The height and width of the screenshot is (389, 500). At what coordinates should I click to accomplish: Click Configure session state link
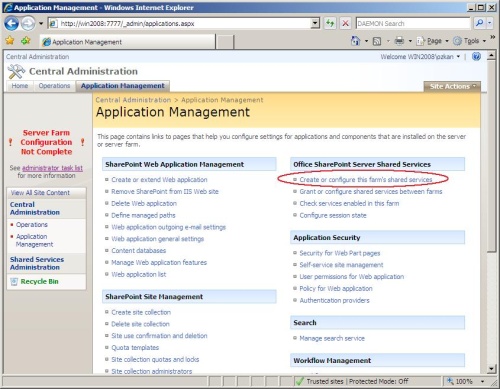(333, 215)
